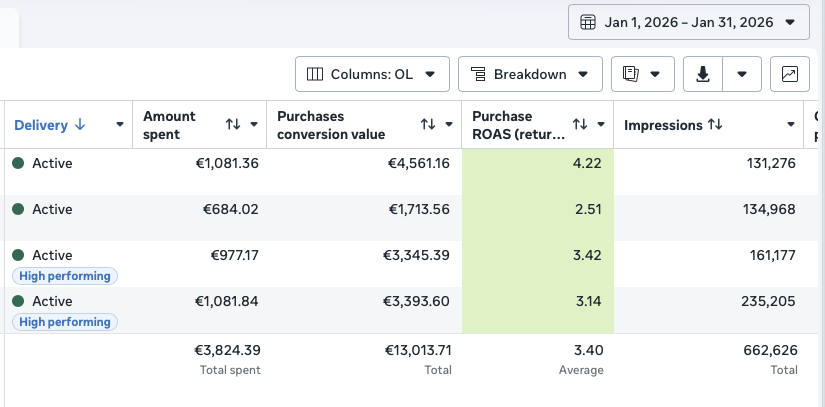Open the Impressions column options caret
The height and width of the screenshot is (407, 825).
(x=790, y=125)
